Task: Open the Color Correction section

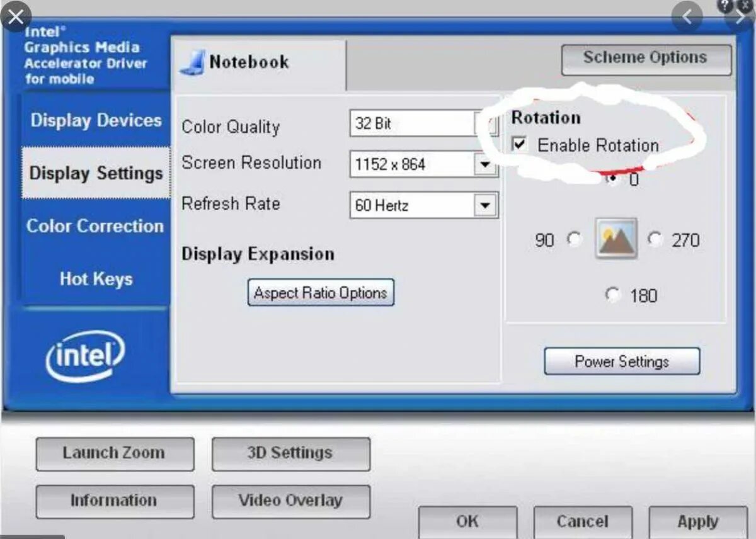Action: (x=96, y=226)
